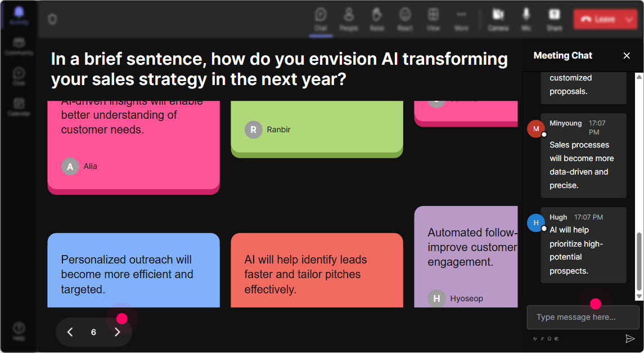Screen dimensions: 644x353
Task: Click Hugh's name in chat
Action: [x=558, y=217]
